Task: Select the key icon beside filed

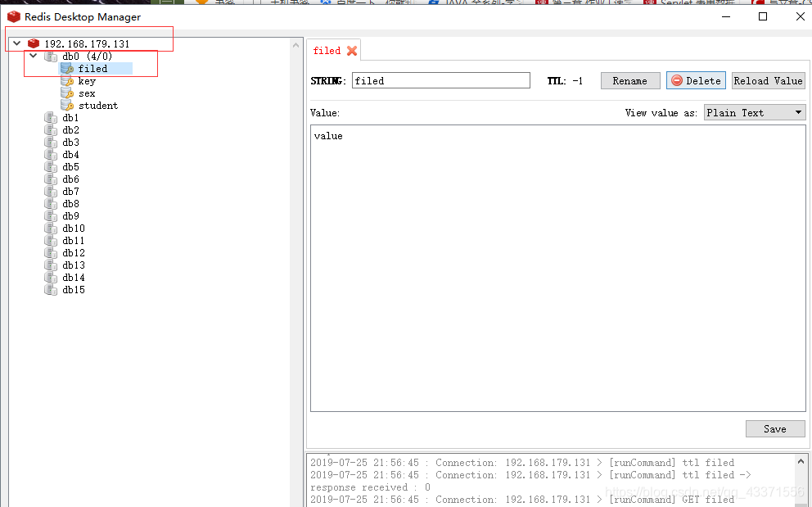Action: click(x=67, y=69)
